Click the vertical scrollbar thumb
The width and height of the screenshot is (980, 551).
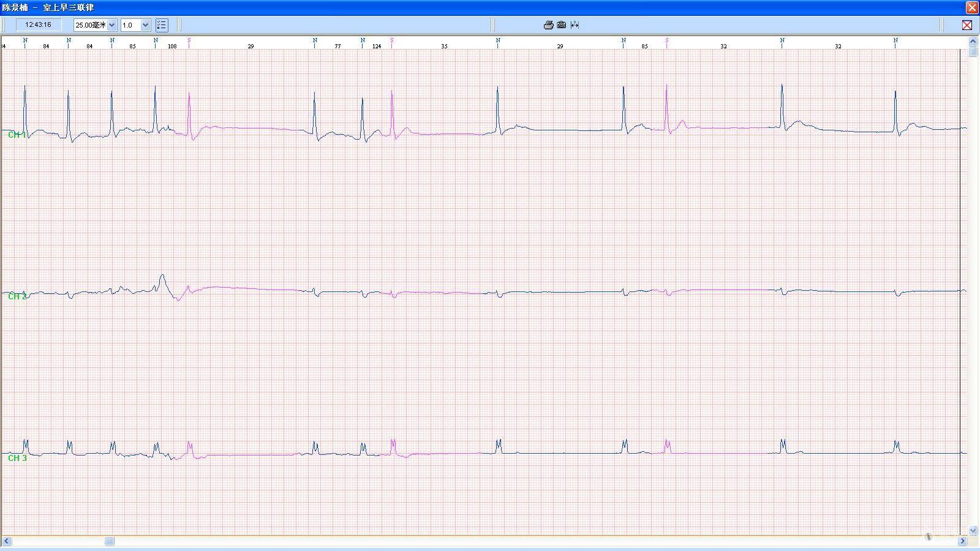tap(973, 51)
